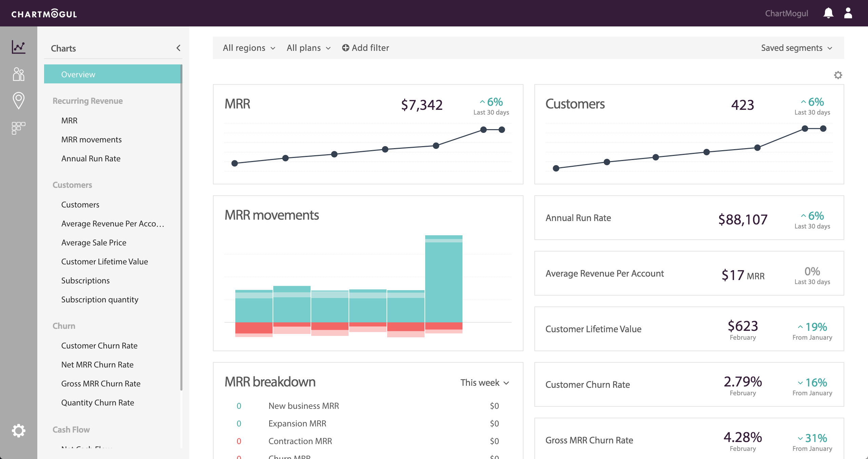Click Add filter button
Image resolution: width=868 pixels, height=459 pixels.
pyautogui.click(x=365, y=47)
